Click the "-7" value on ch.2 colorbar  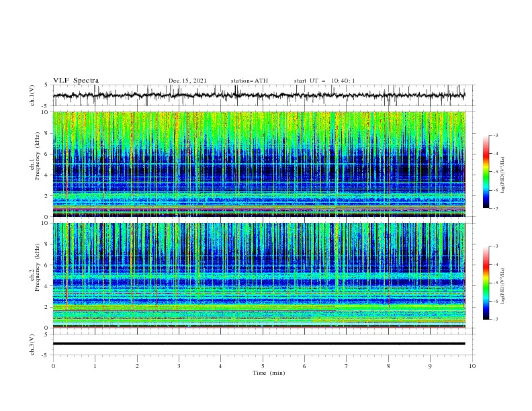pos(495,319)
